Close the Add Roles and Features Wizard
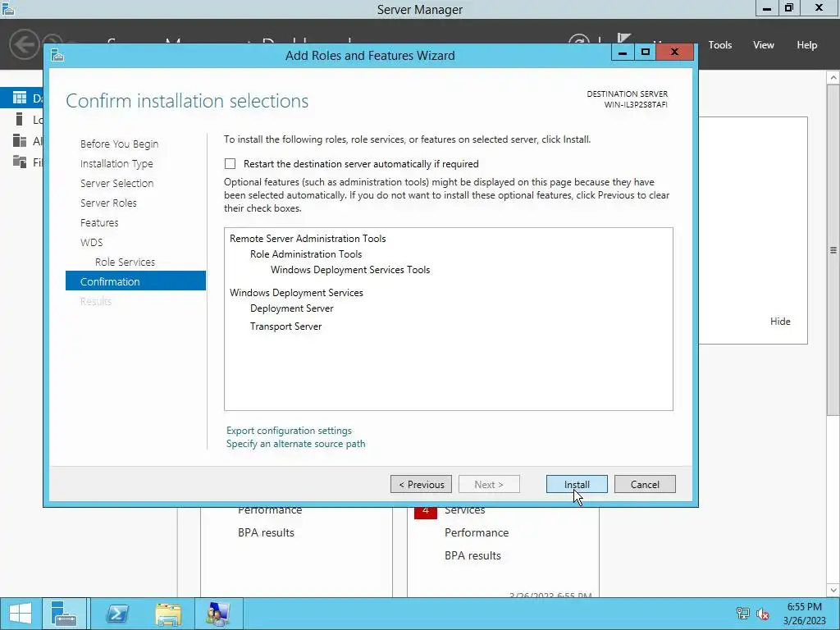The height and width of the screenshot is (630, 840). pos(674,52)
